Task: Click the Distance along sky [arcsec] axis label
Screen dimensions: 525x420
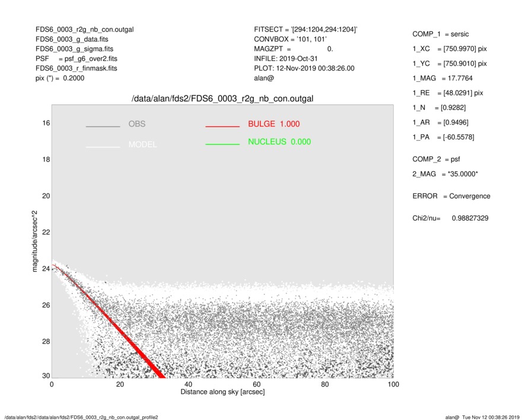Action: point(222,392)
